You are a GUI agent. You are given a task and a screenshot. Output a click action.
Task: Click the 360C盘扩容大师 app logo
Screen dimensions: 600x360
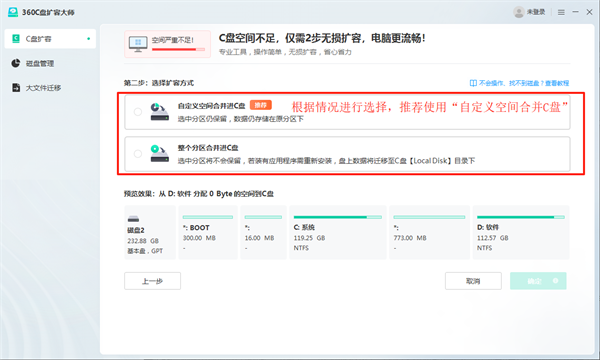[13, 12]
